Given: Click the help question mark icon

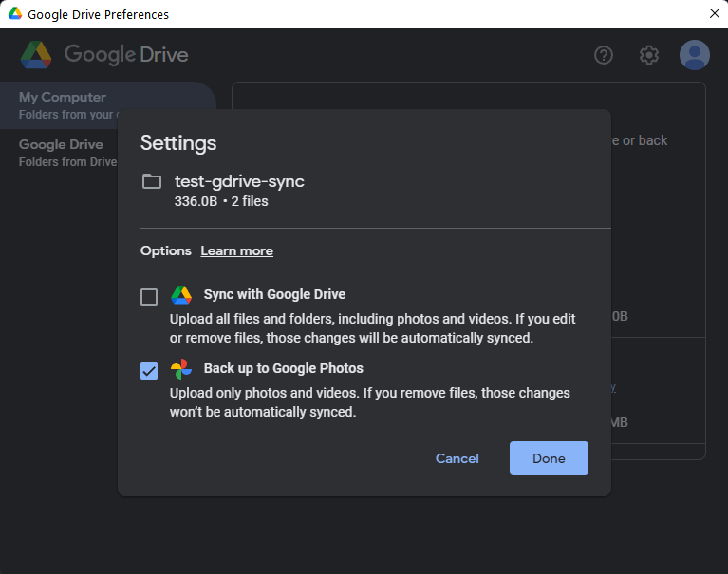Looking at the screenshot, I should pyautogui.click(x=603, y=55).
